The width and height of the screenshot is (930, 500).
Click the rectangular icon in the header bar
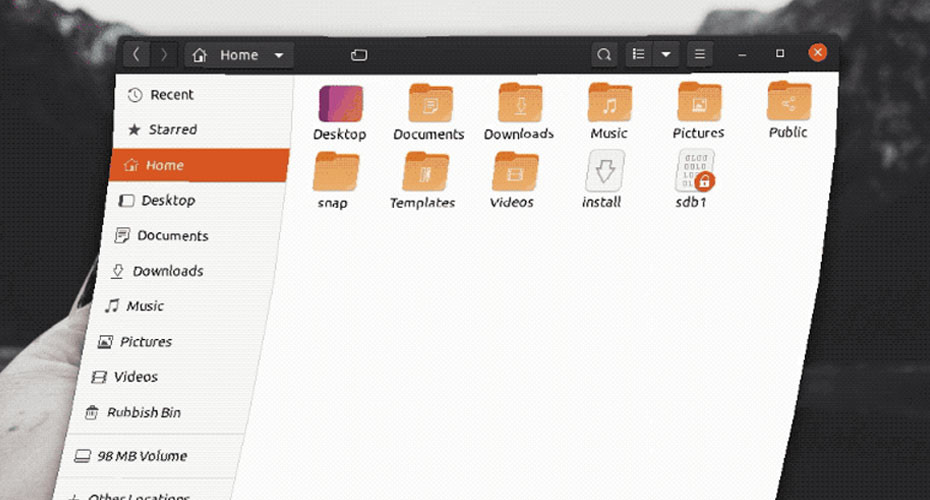tap(359, 55)
